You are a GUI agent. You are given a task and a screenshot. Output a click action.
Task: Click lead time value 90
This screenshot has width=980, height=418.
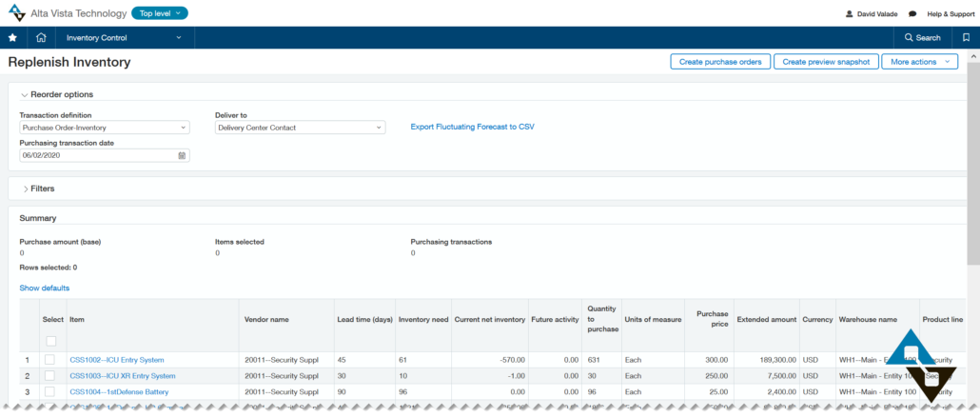(x=342, y=391)
